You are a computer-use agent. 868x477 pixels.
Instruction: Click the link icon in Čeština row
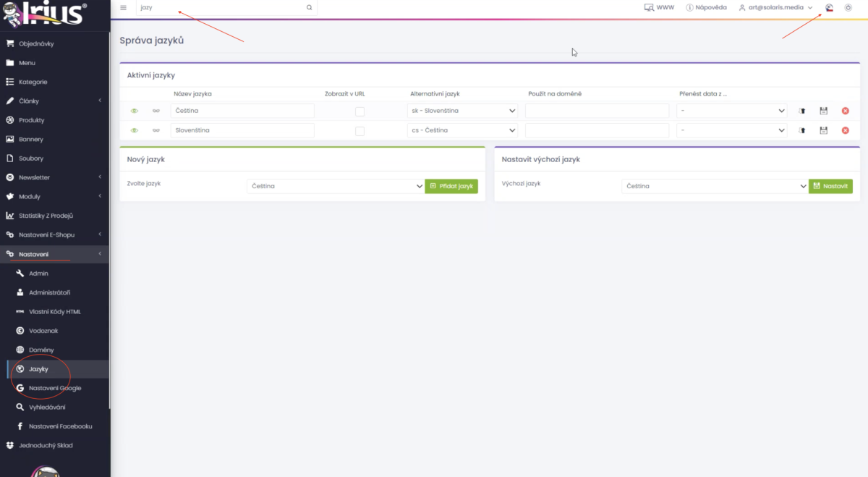point(156,111)
